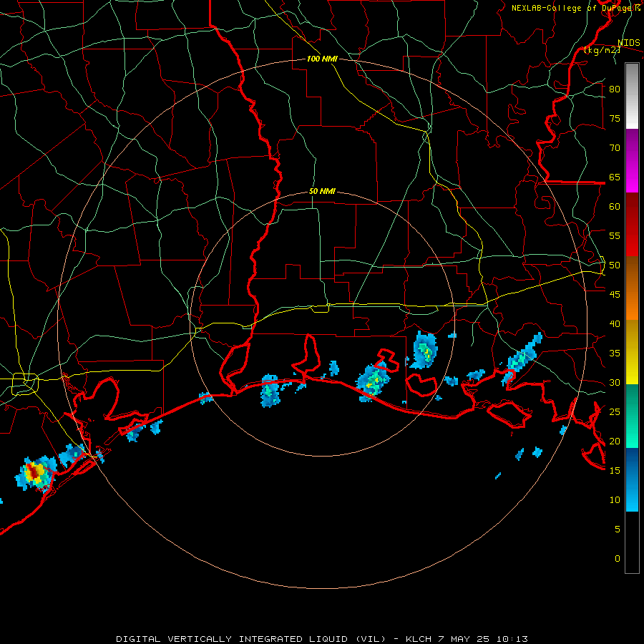This screenshot has width=644, height=644.
Task: Click the (kg/m2) units label
Action: pyautogui.click(x=602, y=50)
